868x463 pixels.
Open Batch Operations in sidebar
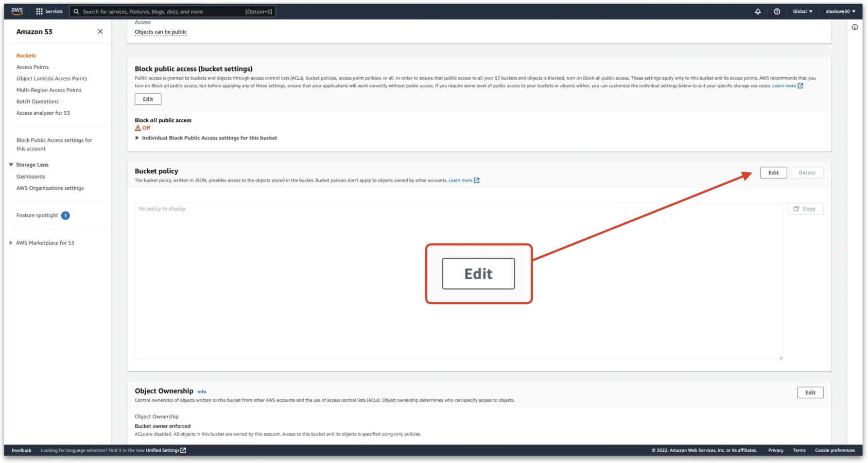pos(38,102)
